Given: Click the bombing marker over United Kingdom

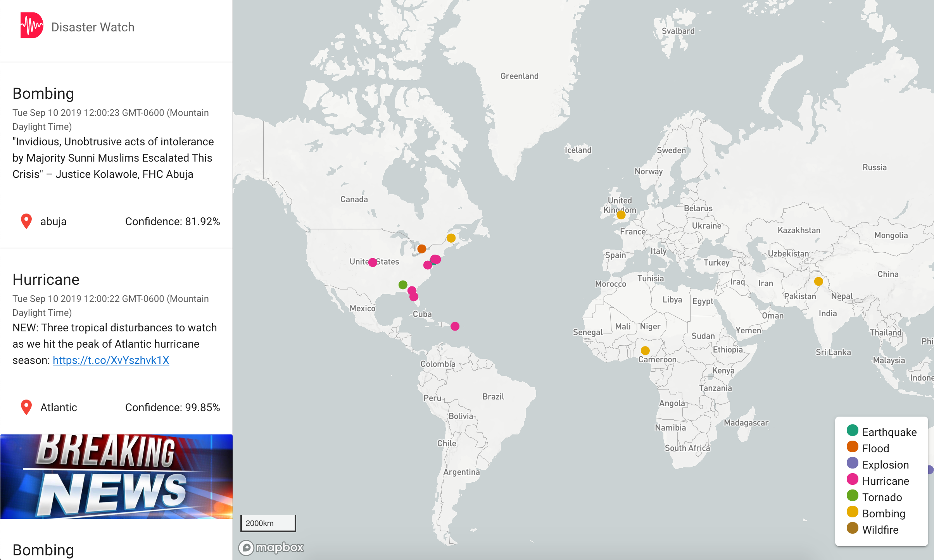Looking at the screenshot, I should click(621, 215).
